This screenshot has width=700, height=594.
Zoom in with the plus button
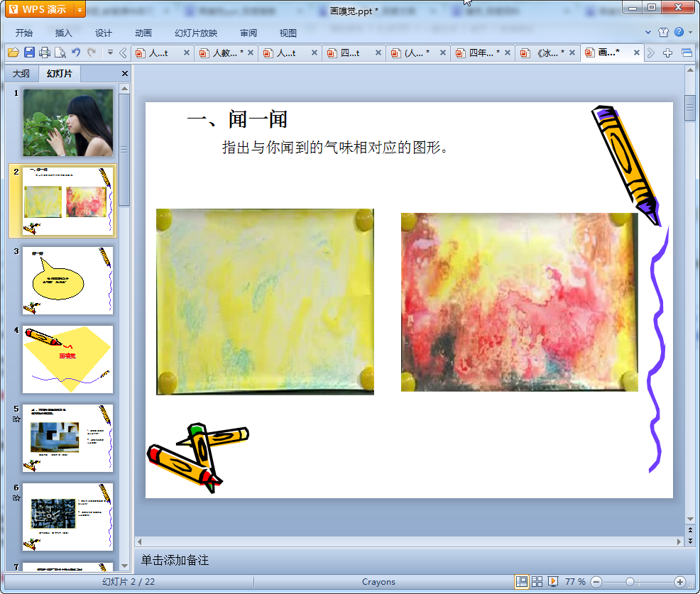point(680,581)
